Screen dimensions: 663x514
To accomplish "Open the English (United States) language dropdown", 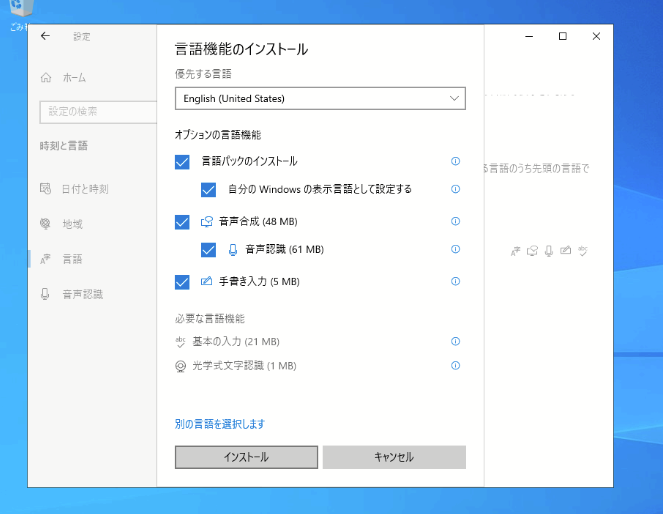I will tap(319, 98).
